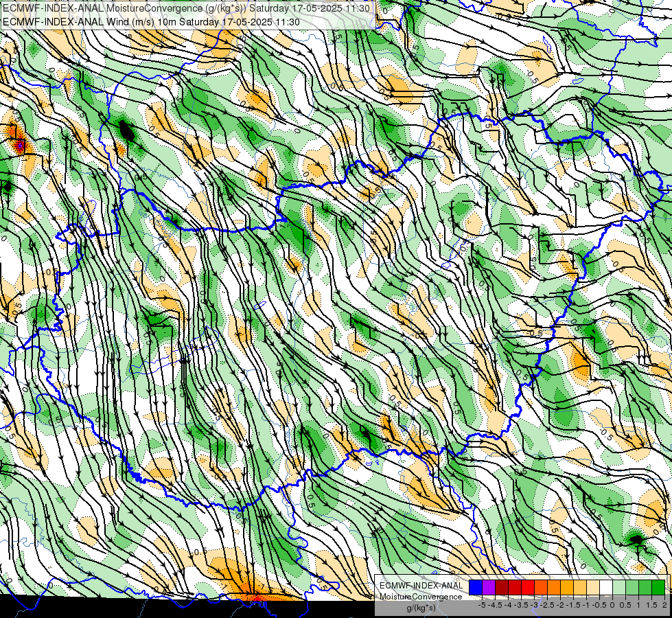Click the orange swatch for -2 to -1.5
Screen dimensions: 672x618
[x=554, y=588]
